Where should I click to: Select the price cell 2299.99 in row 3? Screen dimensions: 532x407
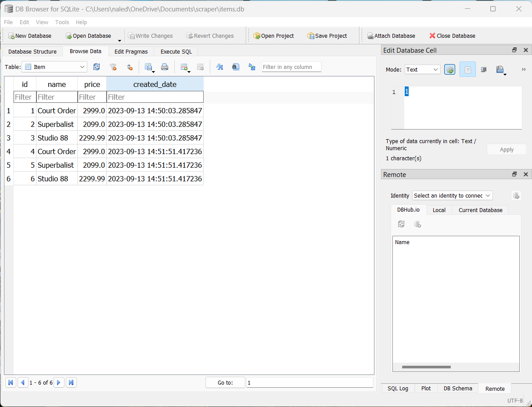tap(92, 138)
